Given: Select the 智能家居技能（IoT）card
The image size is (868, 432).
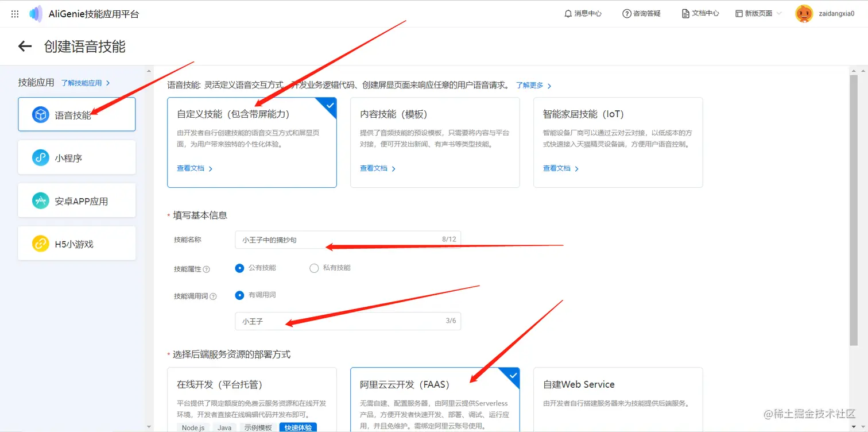Looking at the screenshot, I should [618, 142].
